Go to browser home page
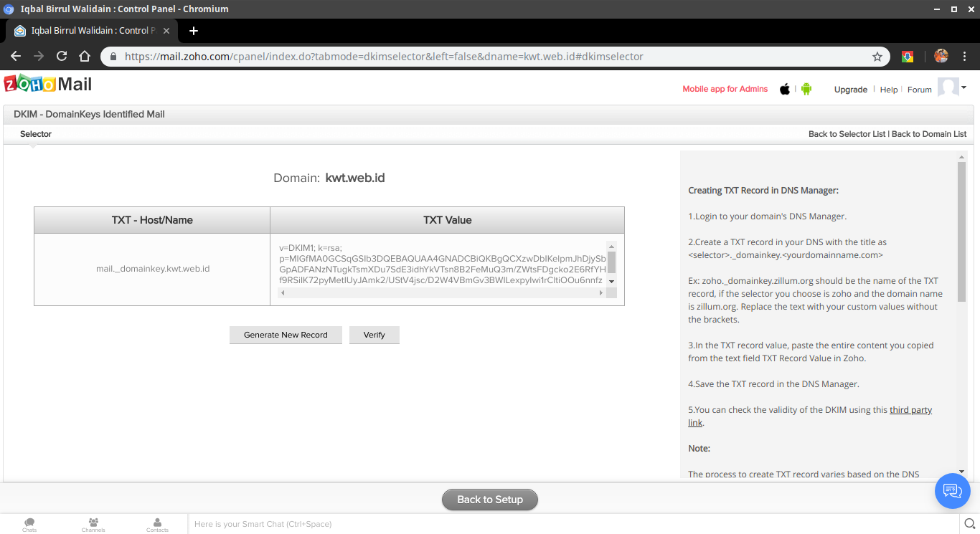980x534 pixels. coord(85,57)
